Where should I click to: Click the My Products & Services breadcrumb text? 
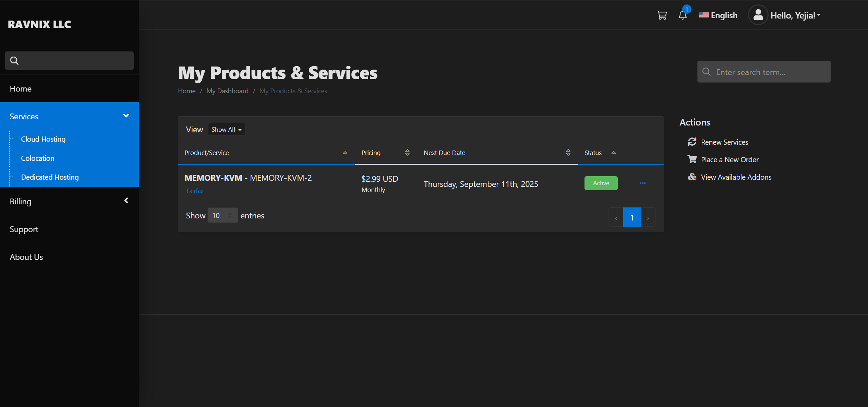293,91
